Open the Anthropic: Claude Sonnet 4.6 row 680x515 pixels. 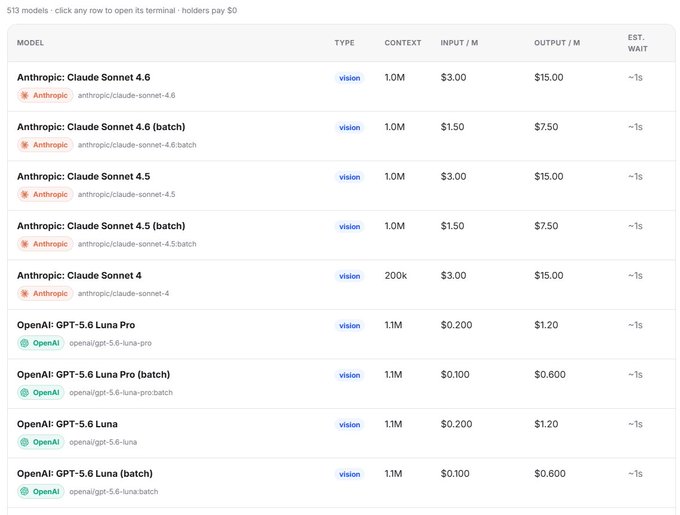[341, 86]
